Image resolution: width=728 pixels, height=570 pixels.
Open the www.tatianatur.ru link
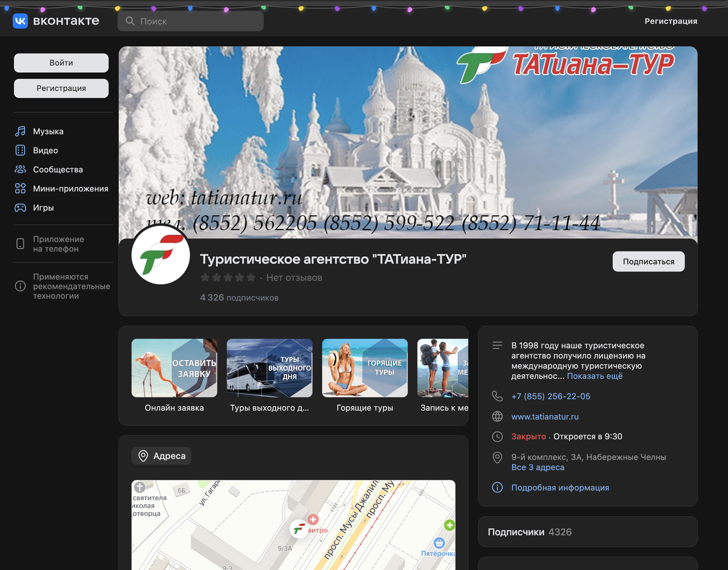click(x=545, y=417)
